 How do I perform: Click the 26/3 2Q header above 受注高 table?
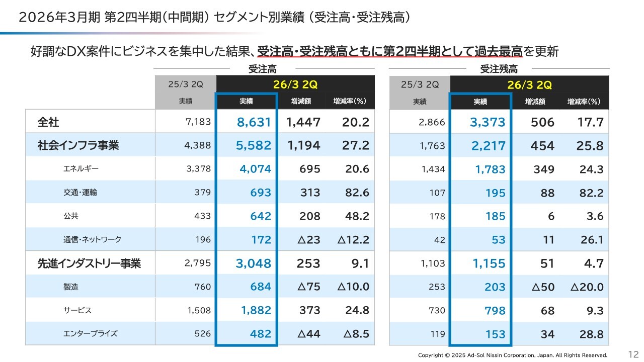295,84
